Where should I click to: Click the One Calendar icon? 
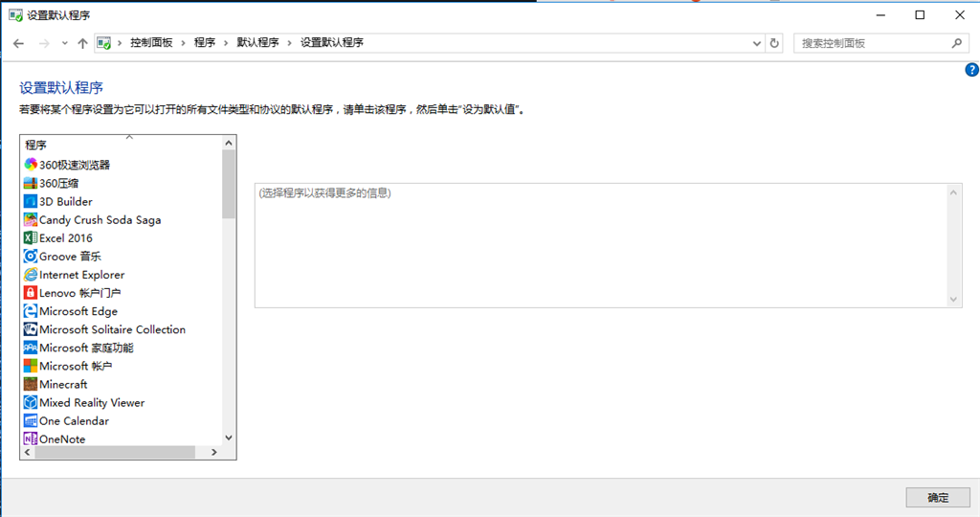pos(30,420)
